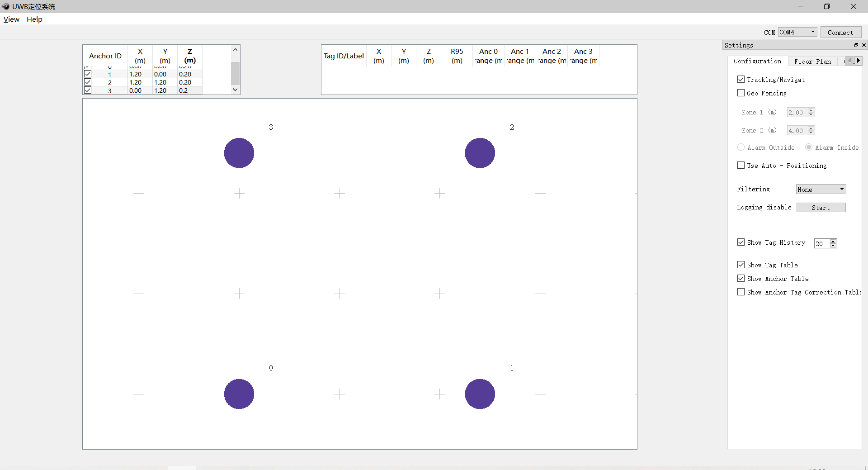
Task: Enable the Geo-Fencing checkbox
Action: (741, 93)
